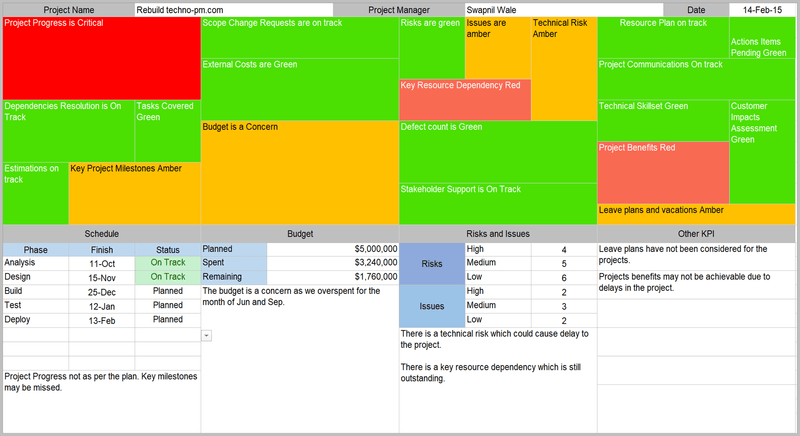
Task: Open the small dropdown arrow below budget note
Action: tap(206, 336)
